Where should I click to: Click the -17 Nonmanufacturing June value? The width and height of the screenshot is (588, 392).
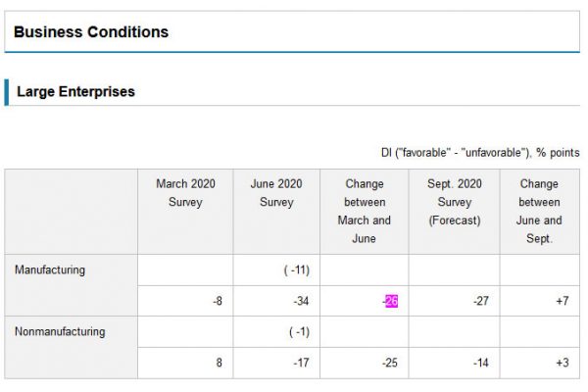tap(301, 364)
